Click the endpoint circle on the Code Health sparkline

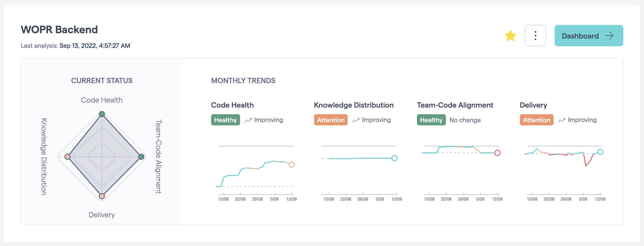click(291, 165)
